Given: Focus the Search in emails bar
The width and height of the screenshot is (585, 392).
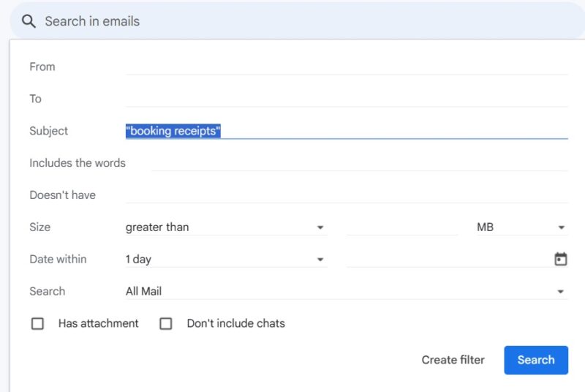Looking at the screenshot, I should pos(298,21).
